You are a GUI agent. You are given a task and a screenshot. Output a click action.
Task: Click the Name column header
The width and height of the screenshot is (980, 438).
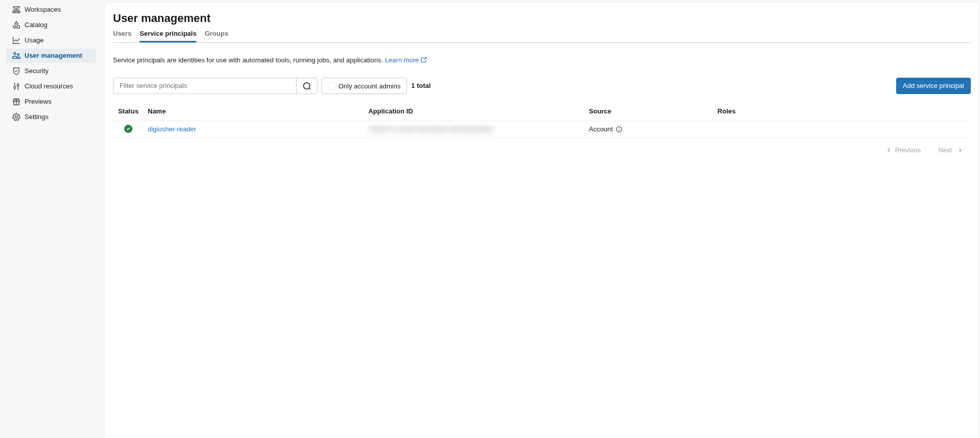click(x=156, y=111)
